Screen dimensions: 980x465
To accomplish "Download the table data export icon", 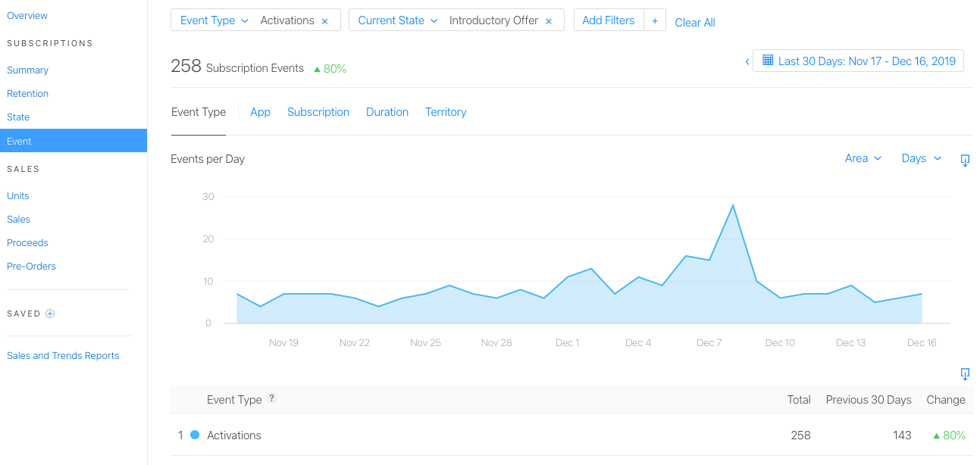I will tap(965, 374).
